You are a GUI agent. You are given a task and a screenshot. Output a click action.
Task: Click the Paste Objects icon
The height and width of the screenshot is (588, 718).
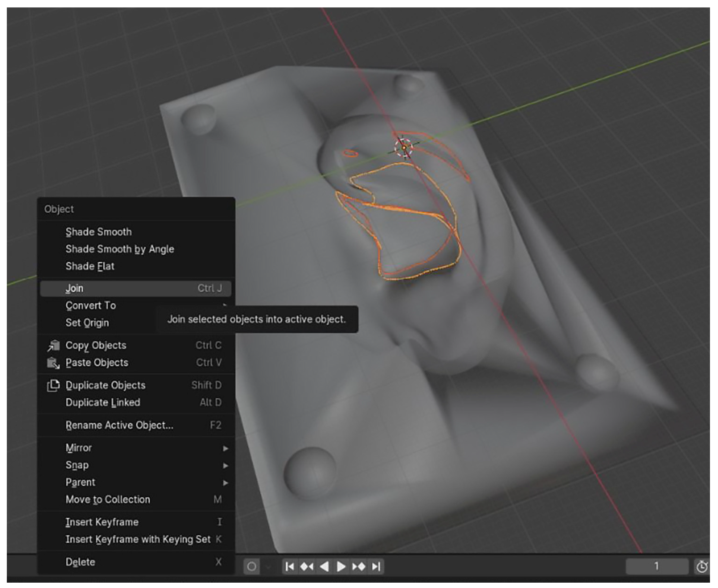[x=54, y=363]
